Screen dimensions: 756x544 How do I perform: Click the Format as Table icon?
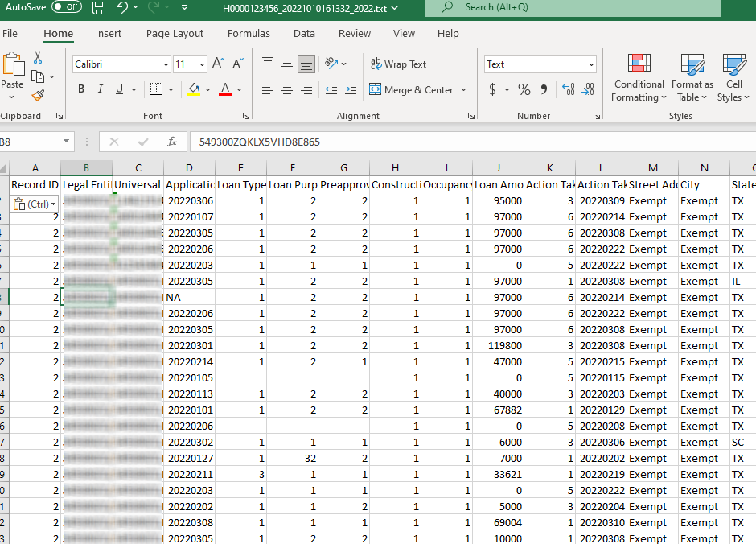(692, 77)
